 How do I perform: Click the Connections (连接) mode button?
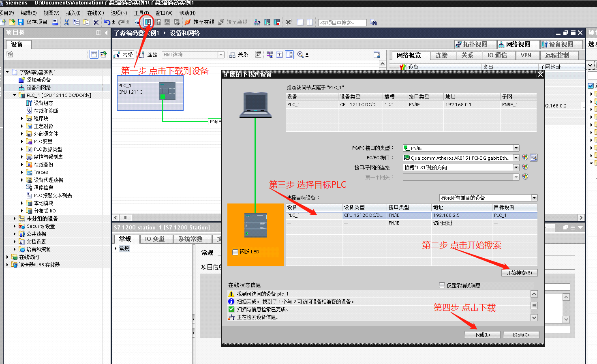(148, 54)
